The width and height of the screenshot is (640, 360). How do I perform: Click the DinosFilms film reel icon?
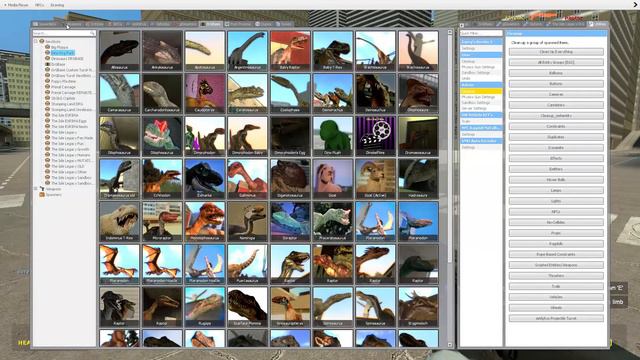(375, 136)
